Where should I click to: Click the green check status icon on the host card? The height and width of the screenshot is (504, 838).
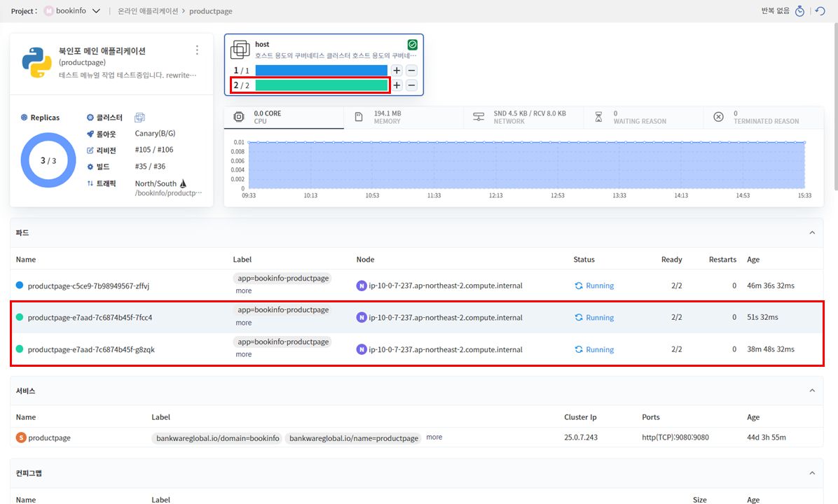(412, 45)
